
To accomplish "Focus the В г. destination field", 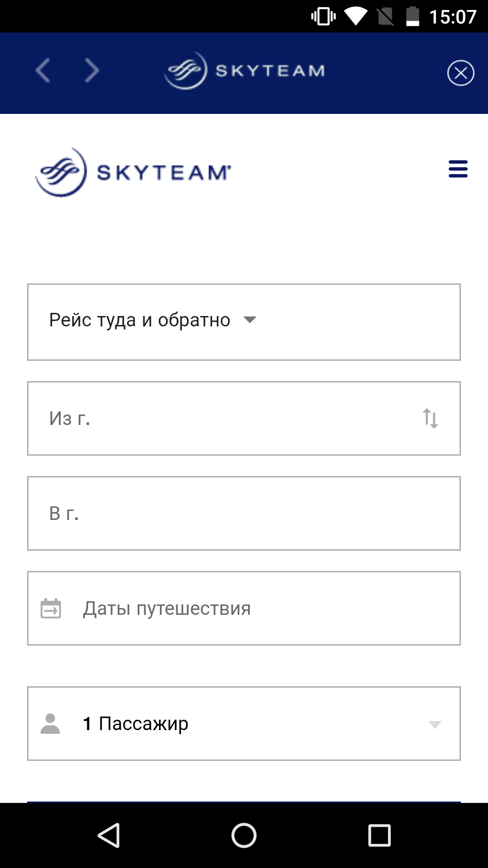I will point(244,513).
